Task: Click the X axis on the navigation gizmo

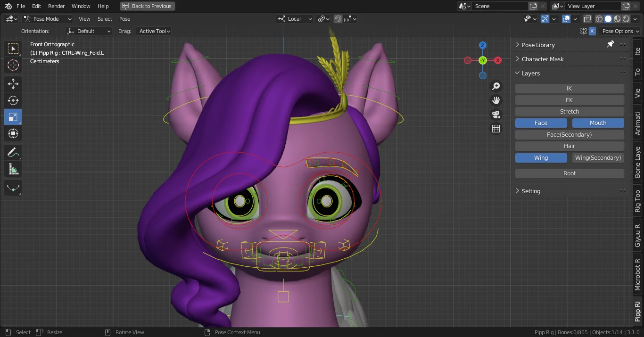Action: pyautogui.click(x=497, y=60)
